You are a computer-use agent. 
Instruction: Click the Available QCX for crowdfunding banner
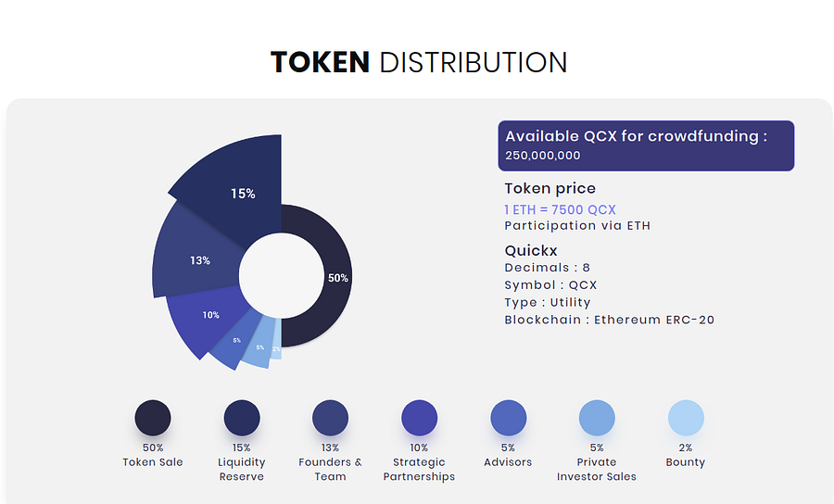click(x=646, y=145)
